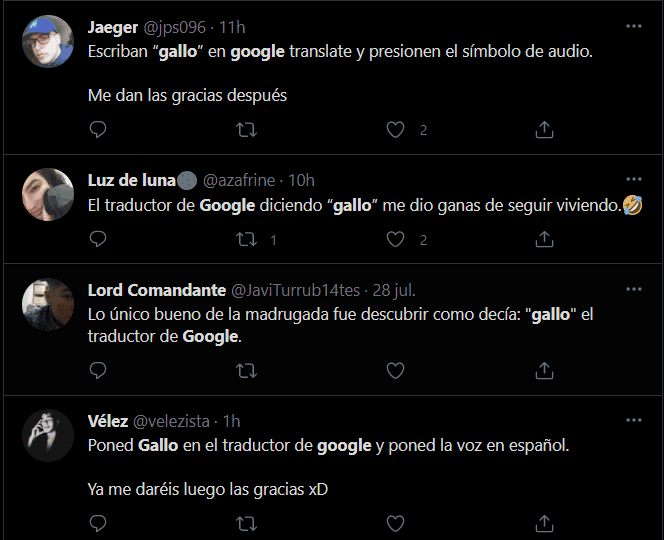The height and width of the screenshot is (540, 664).
Task: Open more options on Jaeger's tweet
Action: [633, 25]
